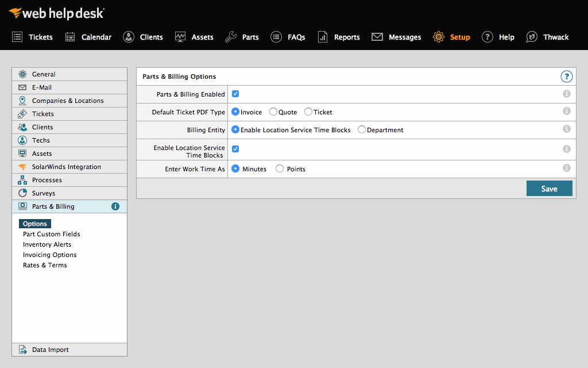
Task: Choose Points for Enter Work Time As
Action: tap(280, 168)
